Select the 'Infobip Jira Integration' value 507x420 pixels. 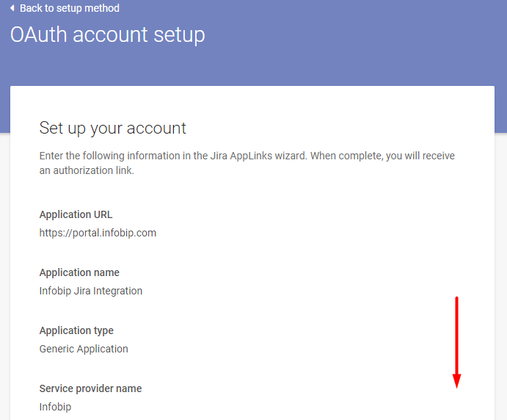click(x=91, y=291)
